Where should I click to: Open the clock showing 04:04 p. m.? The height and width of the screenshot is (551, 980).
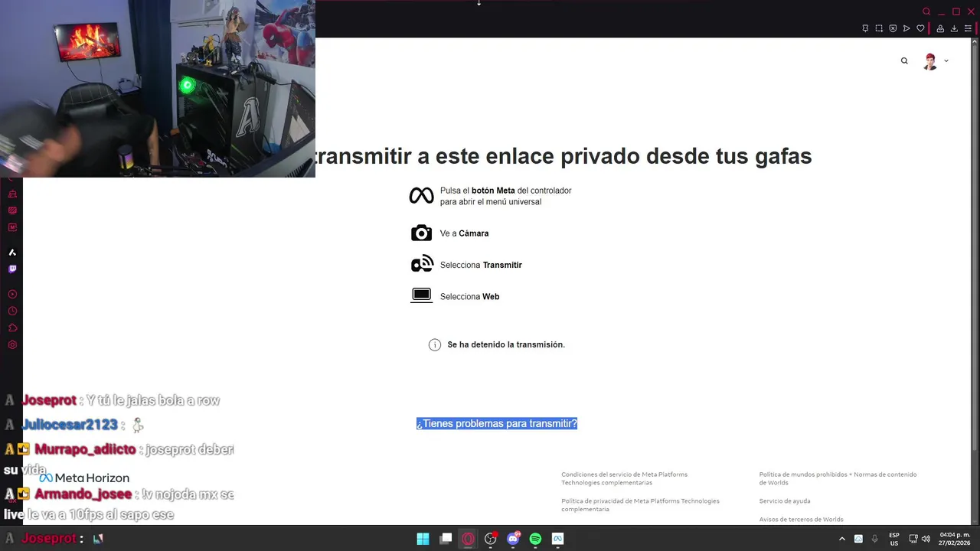[x=955, y=539]
